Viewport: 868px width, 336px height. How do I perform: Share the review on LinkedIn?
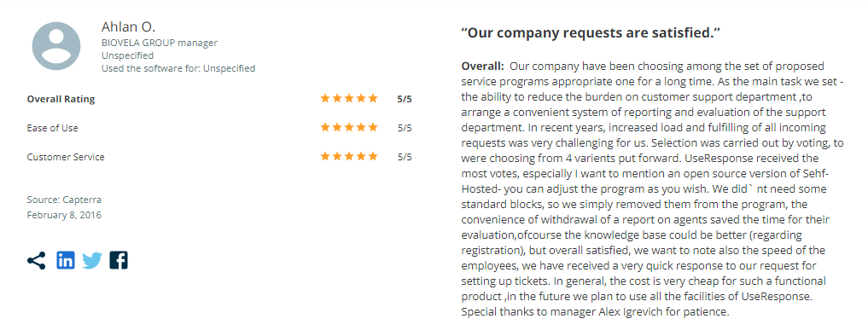coord(66,260)
